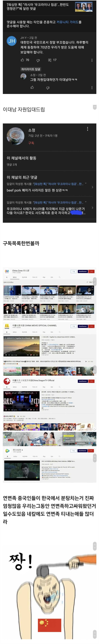Switch to China Zone's 동영상 tab

(14, 277)
